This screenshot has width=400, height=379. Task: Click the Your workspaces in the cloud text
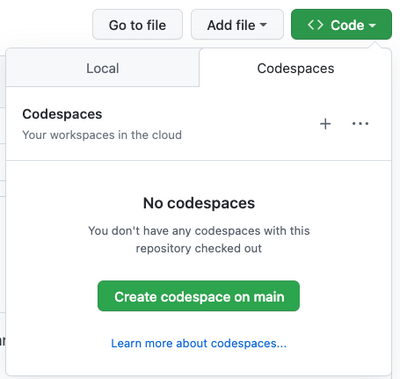coord(102,135)
